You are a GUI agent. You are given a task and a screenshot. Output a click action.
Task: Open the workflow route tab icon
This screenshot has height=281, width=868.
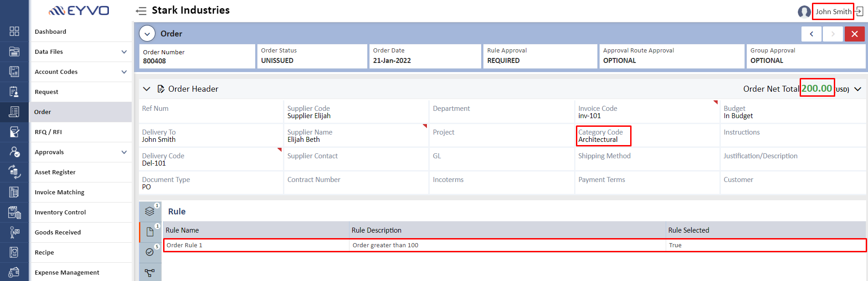[x=150, y=273]
